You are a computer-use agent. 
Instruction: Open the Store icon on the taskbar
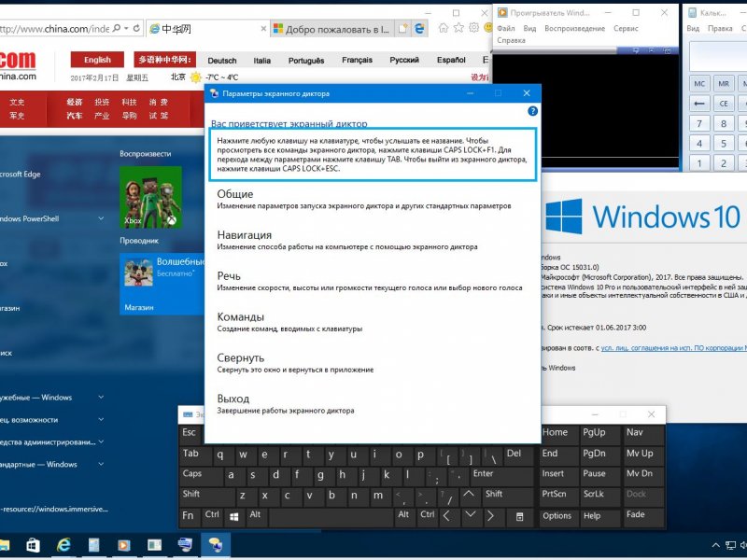(x=33, y=545)
